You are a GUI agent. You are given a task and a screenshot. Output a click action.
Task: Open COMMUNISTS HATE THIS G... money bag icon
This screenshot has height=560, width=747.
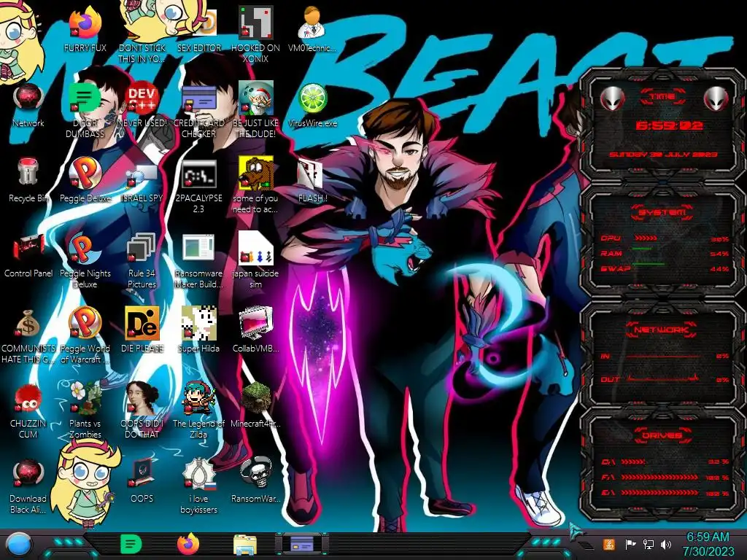(x=28, y=322)
